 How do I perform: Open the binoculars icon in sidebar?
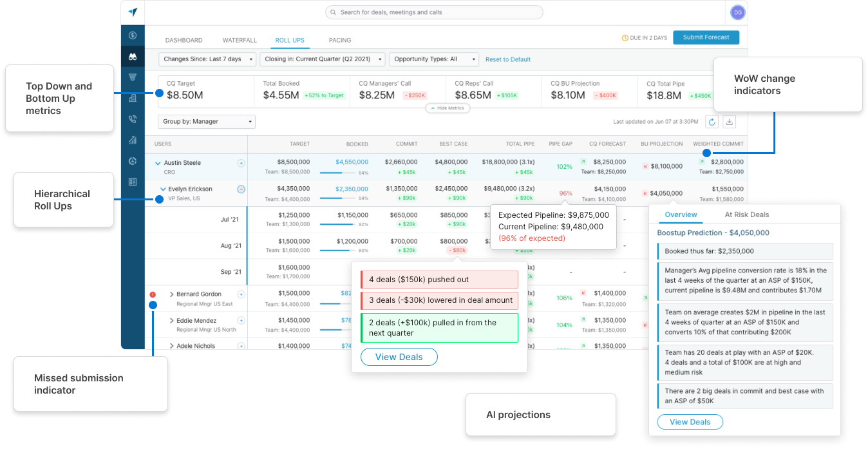pyautogui.click(x=133, y=57)
